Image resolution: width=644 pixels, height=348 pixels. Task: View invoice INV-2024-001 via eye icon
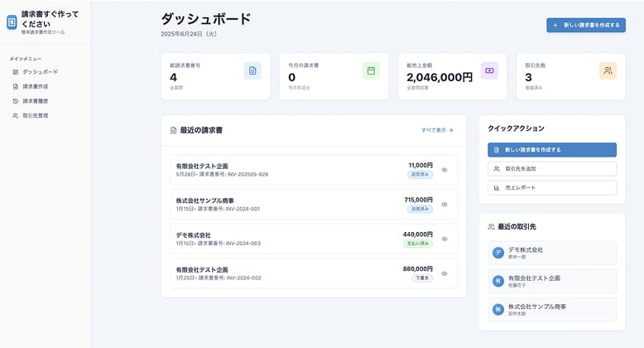(x=445, y=204)
